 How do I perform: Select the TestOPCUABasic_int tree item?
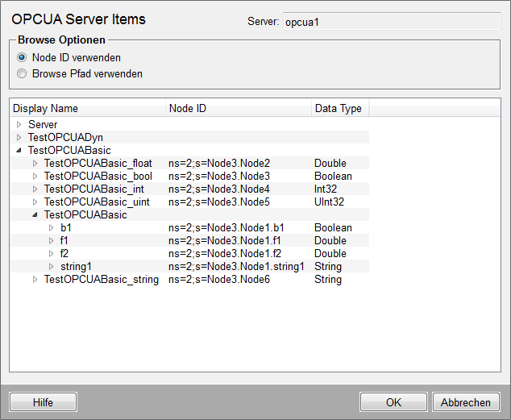[93, 189]
